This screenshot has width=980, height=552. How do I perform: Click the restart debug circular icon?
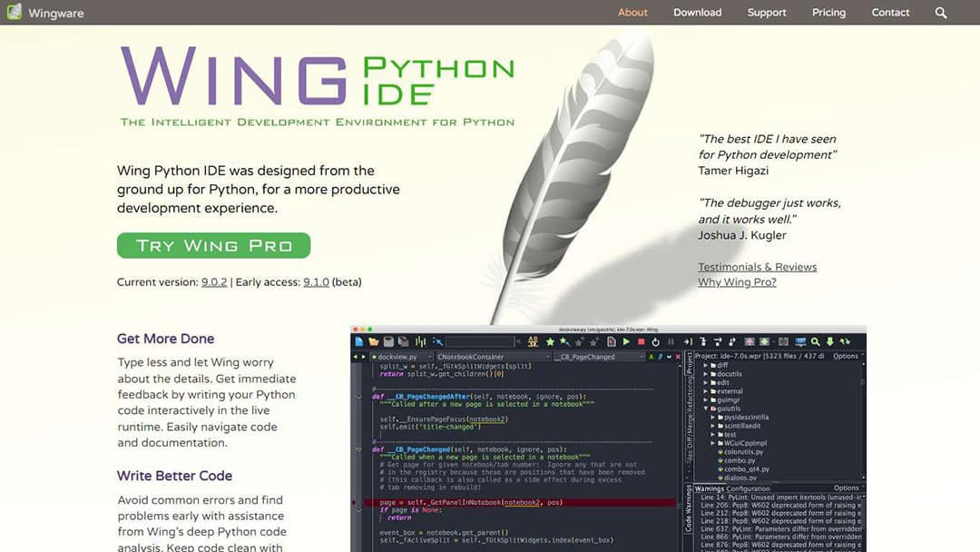(656, 342)
